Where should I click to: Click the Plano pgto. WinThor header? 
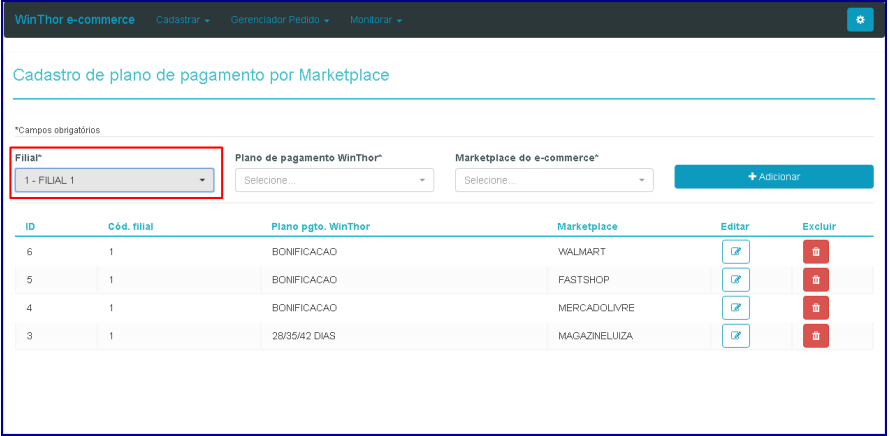point(321,227)
